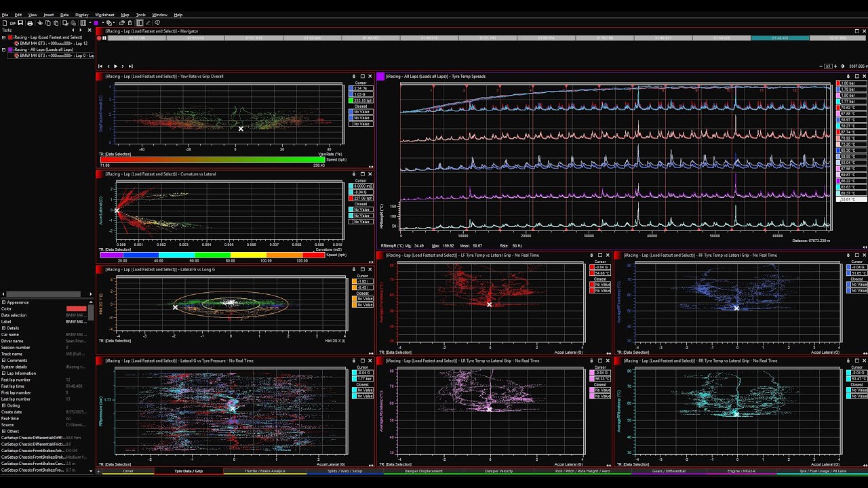Viewport: 868px width, 488px height.
Task: Click the lock icon on Tyre Temp Spreads panel
Action: (x=848, y=77)
